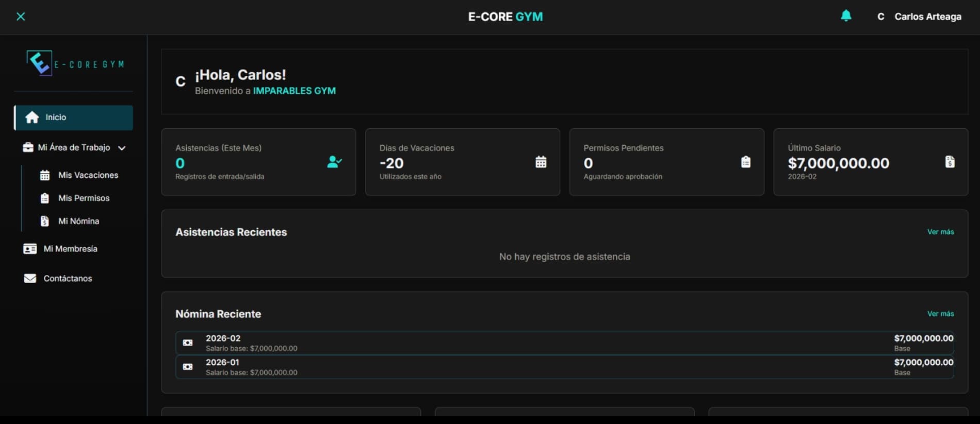Click the calendar icon in Días de Vacaciones card

(x=541, y=162)
